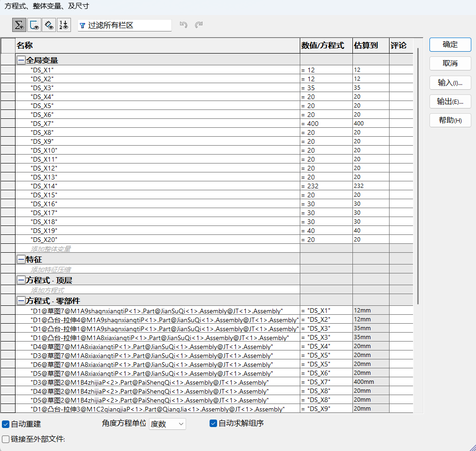This screenshot has height=451, width=476.
Task: Click the D3@草图2@M1B4zhijiaP equation row
Action: click(x=157, y=382)
